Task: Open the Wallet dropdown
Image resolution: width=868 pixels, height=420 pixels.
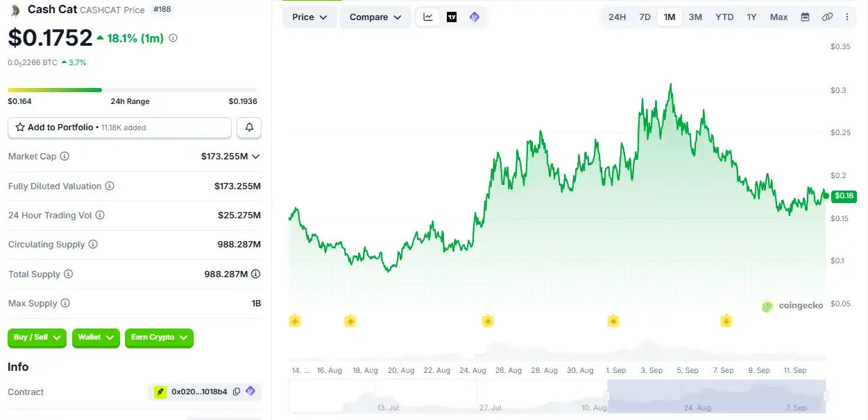Action: (96, 338)
